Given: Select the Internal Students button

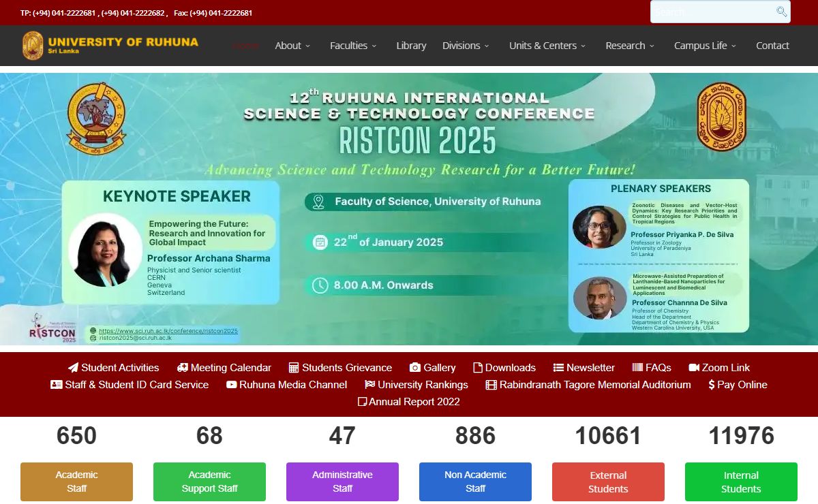Looking at the screenshot, I should [741, 482].
